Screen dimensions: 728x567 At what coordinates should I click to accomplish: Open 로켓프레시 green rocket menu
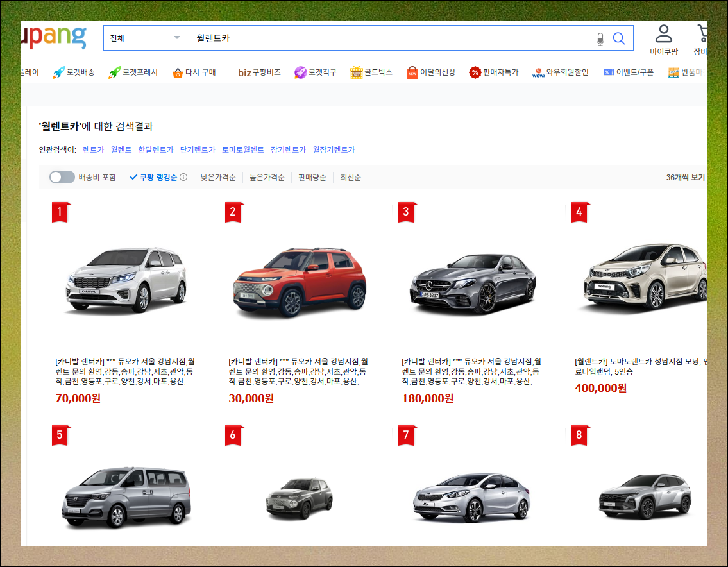coord(133,72)
